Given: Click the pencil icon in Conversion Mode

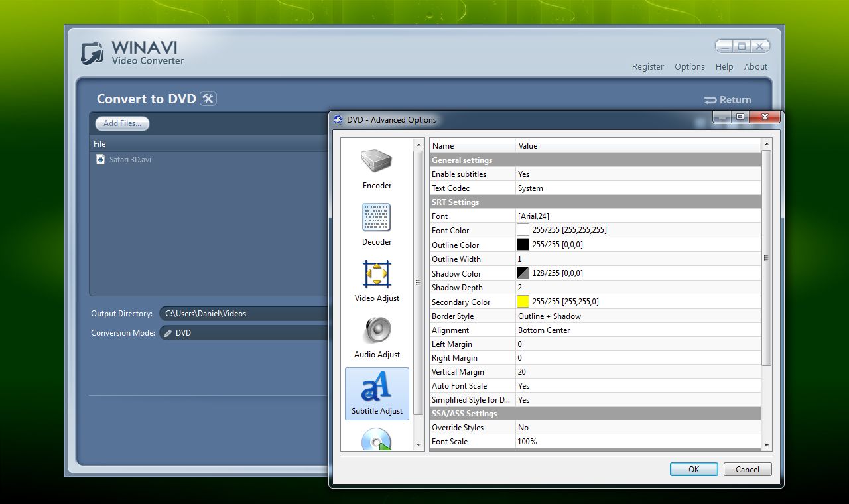Looking at the screenshot, I should [x=168, y=333].
